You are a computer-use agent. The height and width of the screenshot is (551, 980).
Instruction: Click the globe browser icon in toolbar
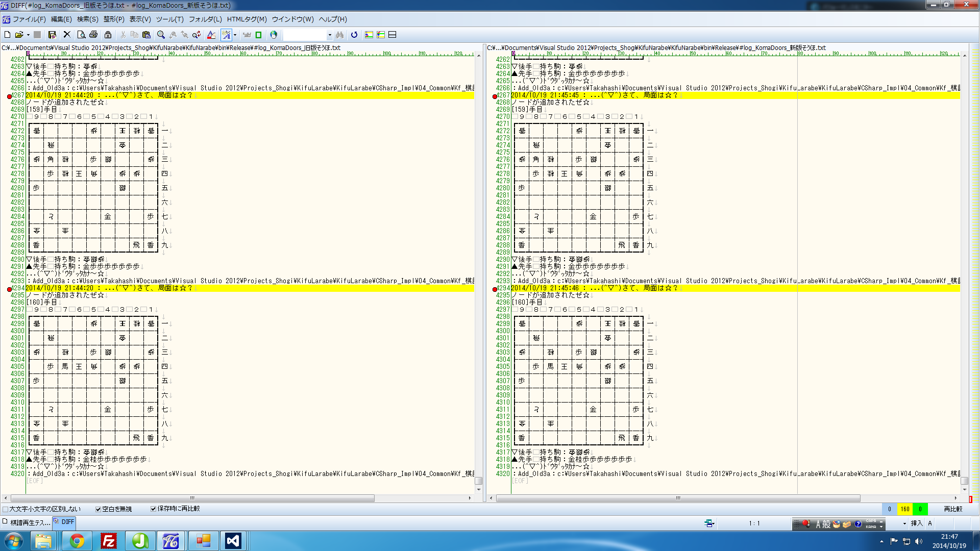pyautogui.click(x=274, y=35)
